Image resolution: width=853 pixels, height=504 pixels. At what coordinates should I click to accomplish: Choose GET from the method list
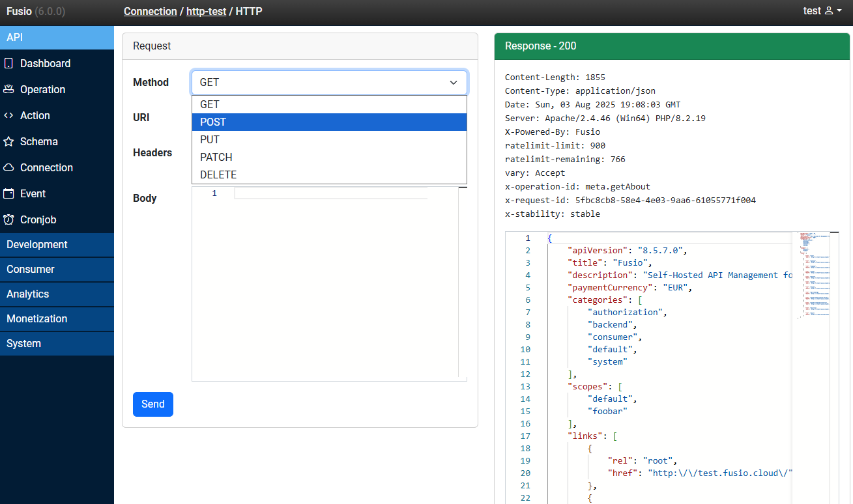329,104
